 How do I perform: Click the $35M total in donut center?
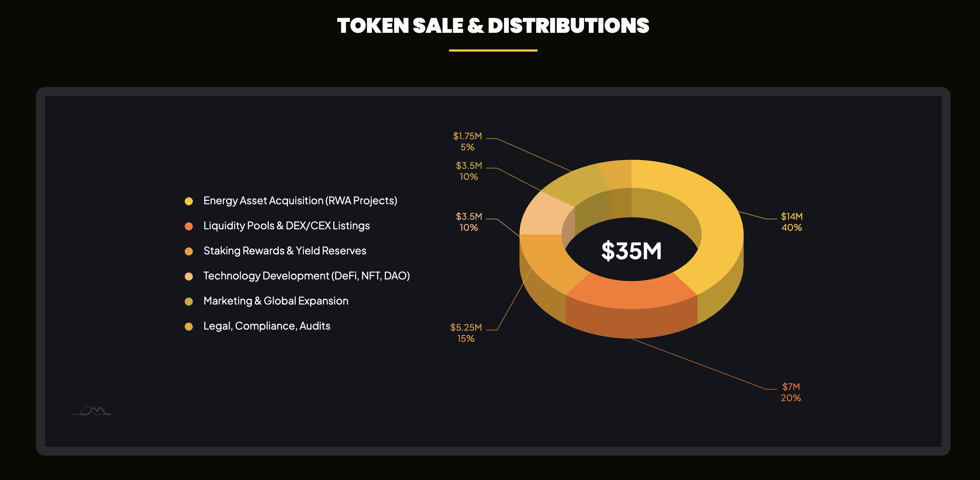point(632,251)
